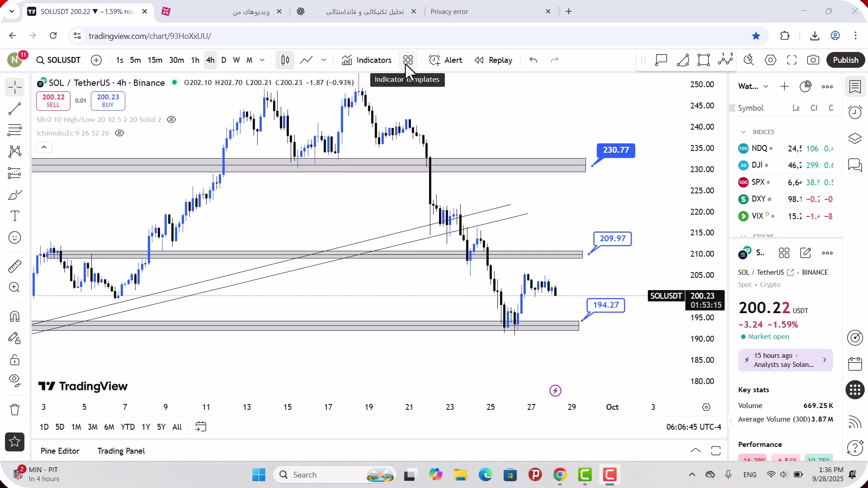
Task: Open Indicator templates menu
Action: pos(408,60)
